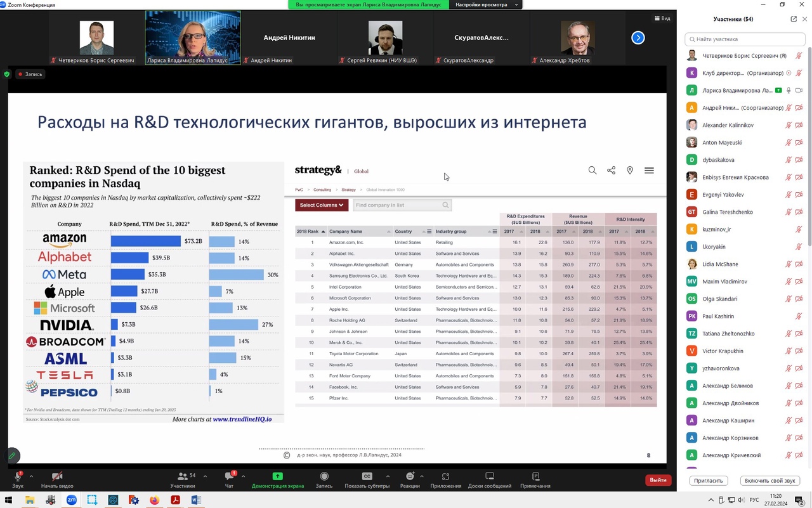Click the Find company in list field
This screenshot has height=508, width=812.
point(402,205)
